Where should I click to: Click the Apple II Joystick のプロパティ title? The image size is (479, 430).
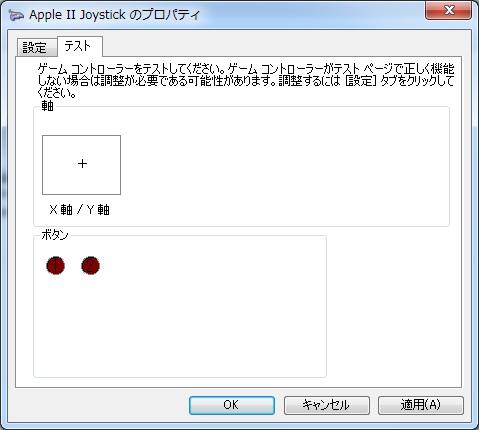[115, 15]
